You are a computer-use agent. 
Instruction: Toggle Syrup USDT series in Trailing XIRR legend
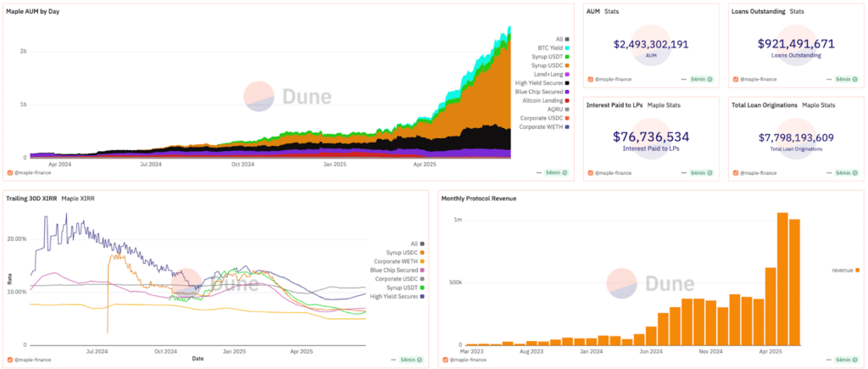(x=406, y=288)
